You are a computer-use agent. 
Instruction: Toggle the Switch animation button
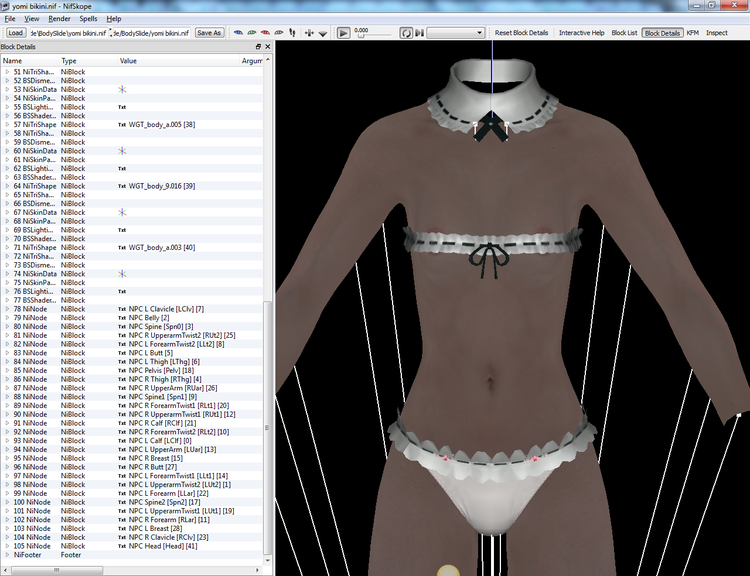click(x=419, y=33)
